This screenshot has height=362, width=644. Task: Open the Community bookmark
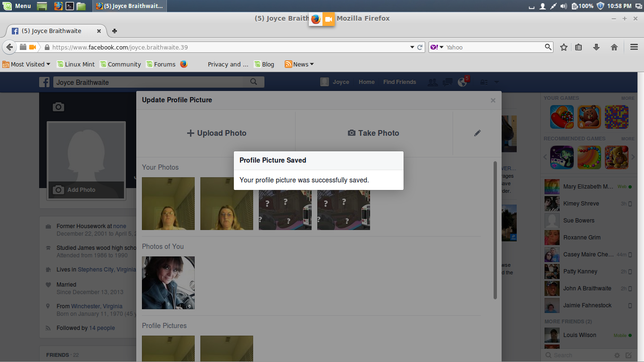[x=120, y=64]
